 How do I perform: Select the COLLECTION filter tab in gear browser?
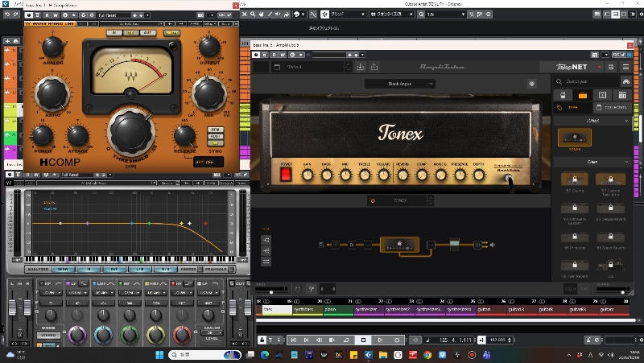613,107
